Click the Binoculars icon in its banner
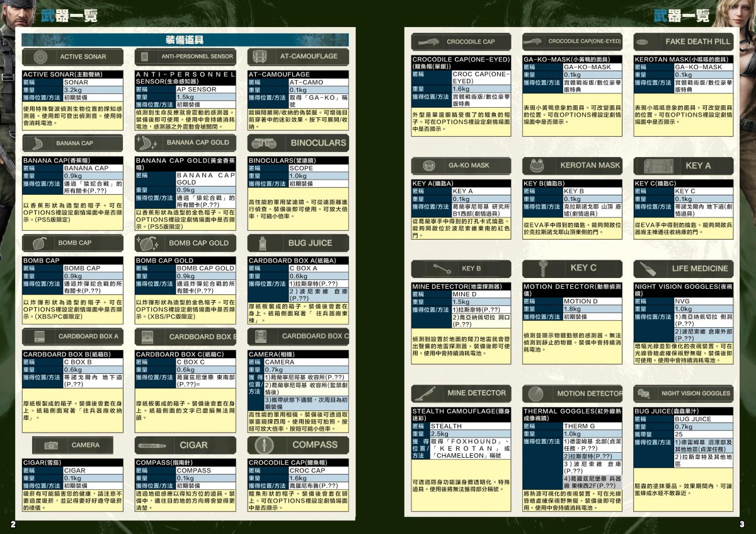This screenshot has width=756, height=534. (x=261, y=143)
